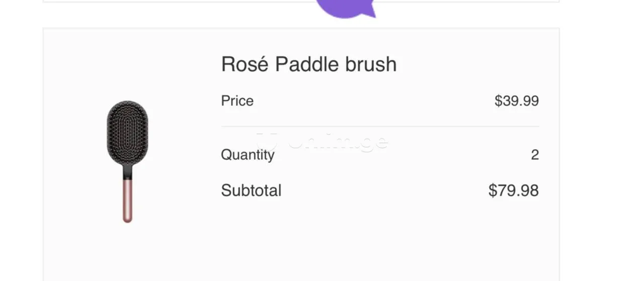This screenshot has height=281, width=644.
Task: Click the Price label
Action: [x=237, y=101]
